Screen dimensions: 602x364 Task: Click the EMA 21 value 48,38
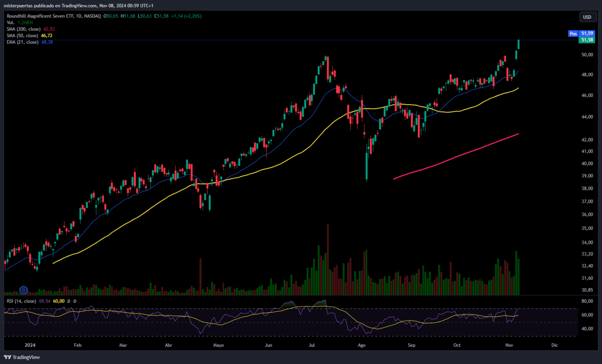(x=47, y=42)
